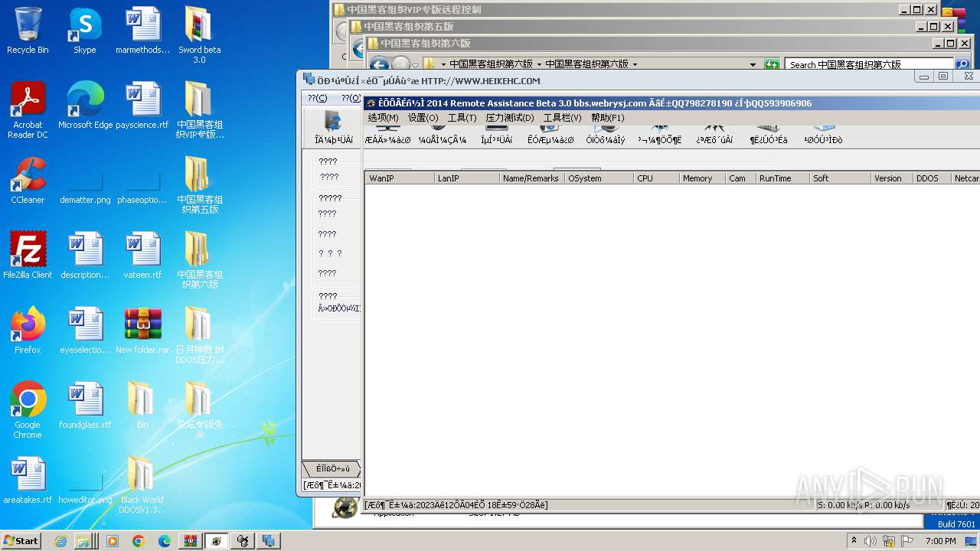Launch Google Chrome desktop shortcut

pyautogui.click(x=28, y=410)
